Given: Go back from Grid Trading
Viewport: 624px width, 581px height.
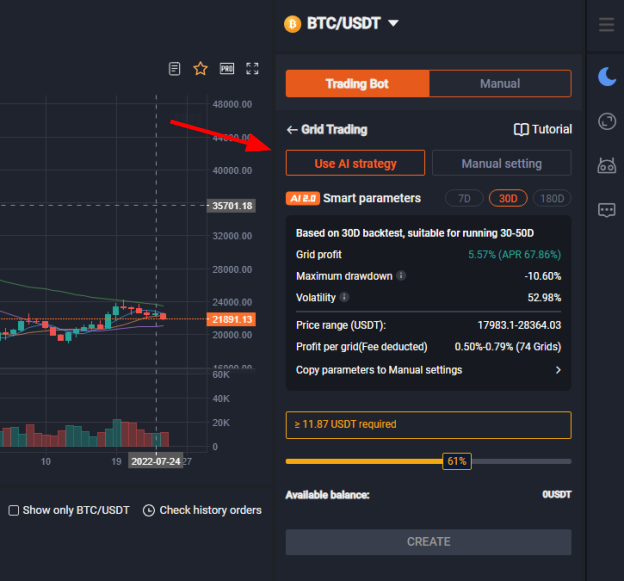Looking at the screenshot, I should coord(292,129).
